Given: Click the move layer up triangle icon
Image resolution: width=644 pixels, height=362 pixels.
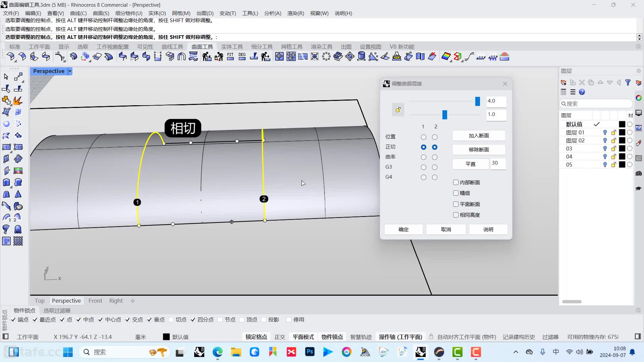Looking at the screenshot, I should coord(600,82).
